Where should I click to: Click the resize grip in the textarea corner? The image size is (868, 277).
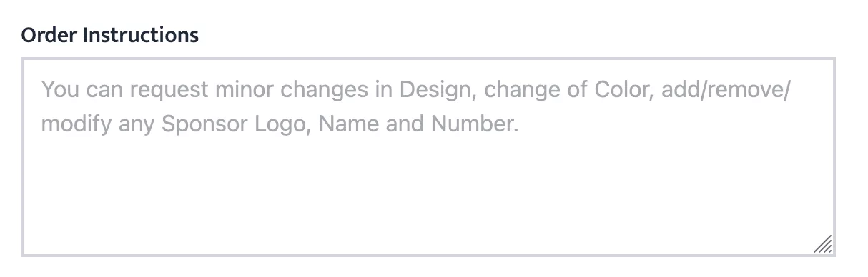pyautogui.click(x=823, y=244)
